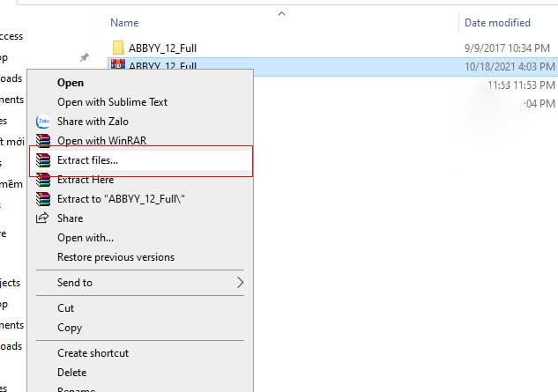The width and height of the screenshot is (558, 392).
Task: Click the ABBYY_12_Full archive file icon
Action: pos(118,64)
